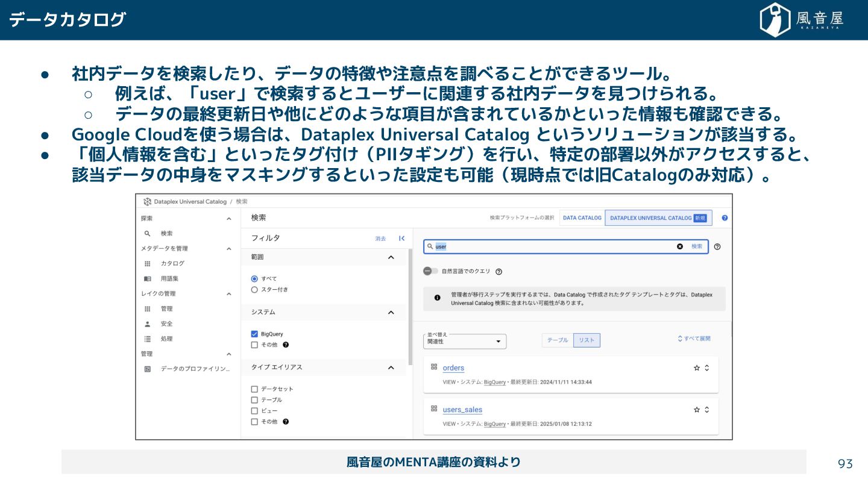Click the person icon next to 安全
The image size is (868, 488).
[x=147, y=324]
